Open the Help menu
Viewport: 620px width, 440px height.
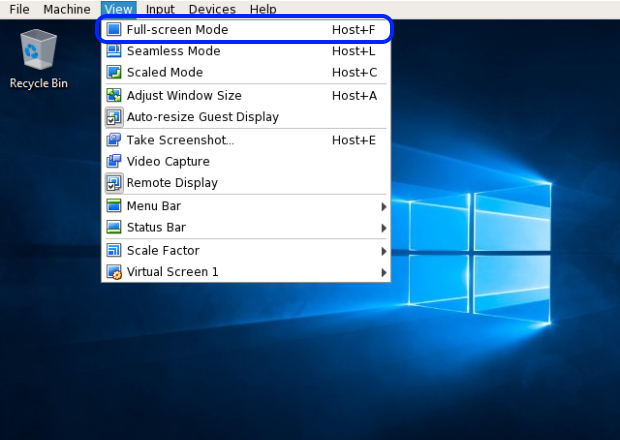pos(263,9)
